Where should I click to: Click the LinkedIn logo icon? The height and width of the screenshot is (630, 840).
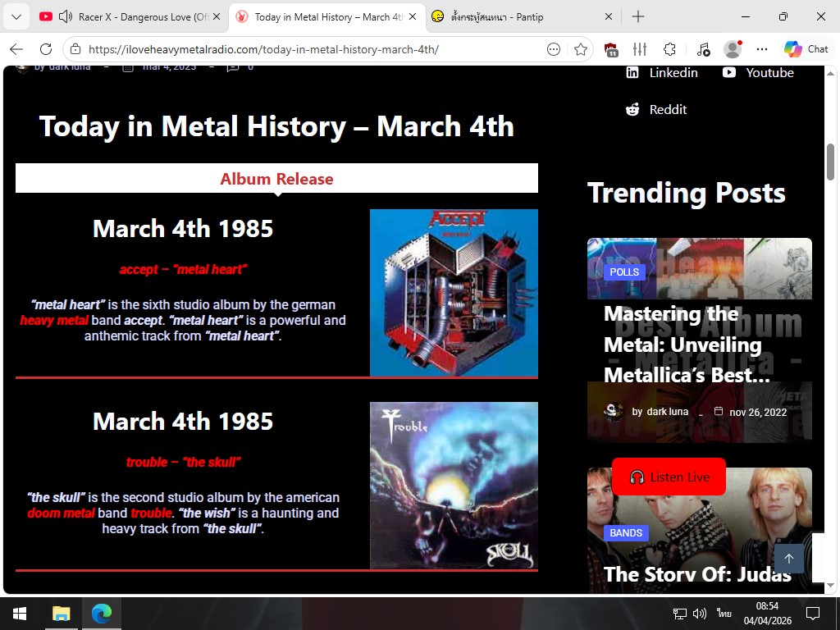coord(632,72)
